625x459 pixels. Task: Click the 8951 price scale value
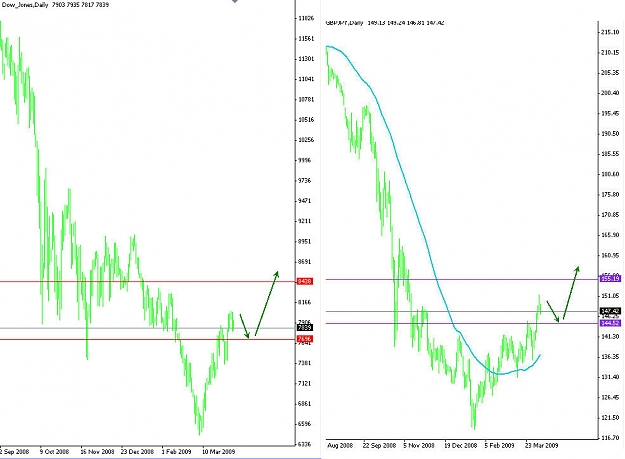coord(306,241)
